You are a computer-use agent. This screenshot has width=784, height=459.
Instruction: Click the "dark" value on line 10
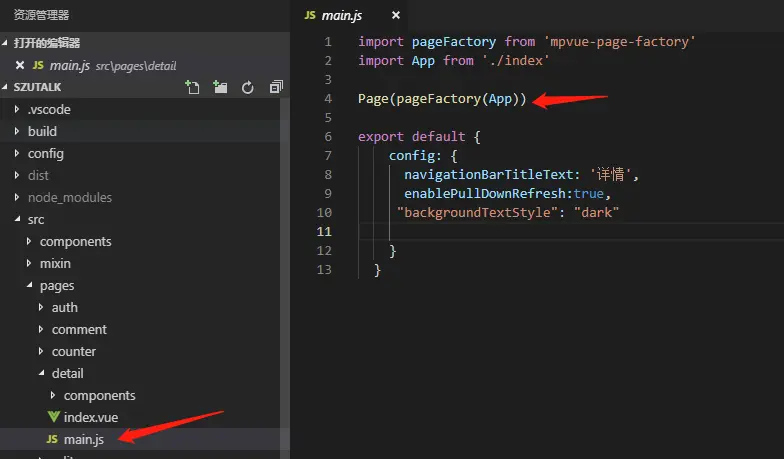point(596,212)
